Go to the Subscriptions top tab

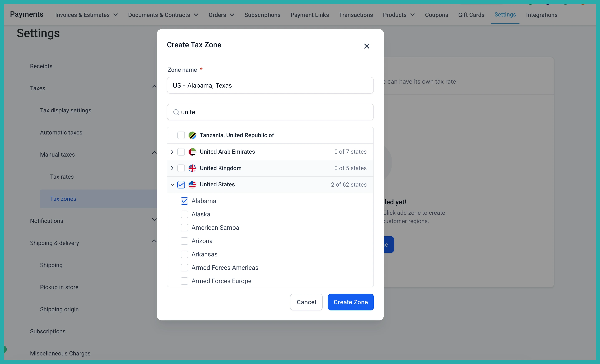(262, 15)
